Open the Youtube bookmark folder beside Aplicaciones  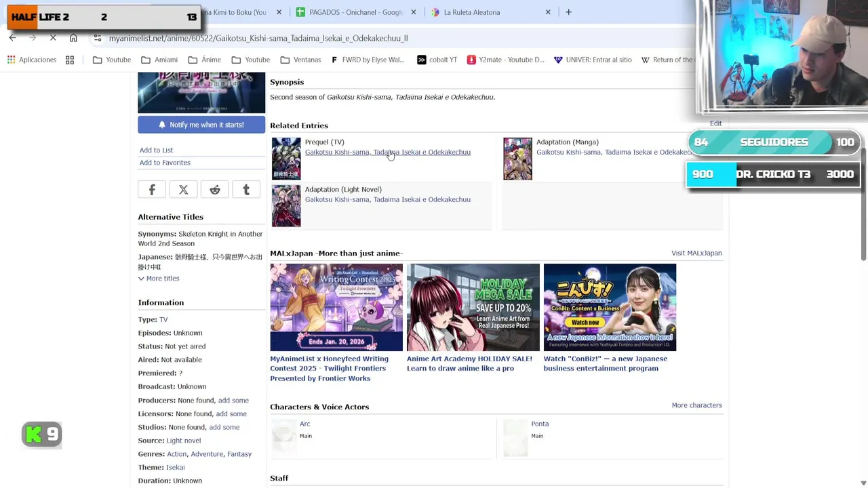click(112, 60)
